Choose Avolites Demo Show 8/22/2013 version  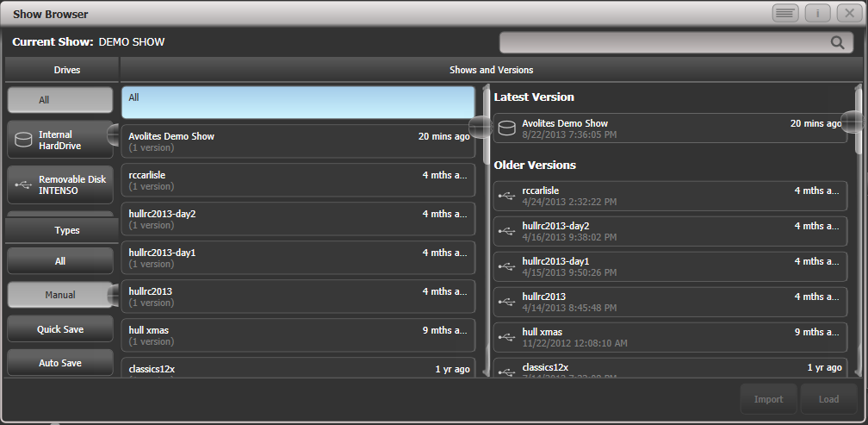coord(670,128)
